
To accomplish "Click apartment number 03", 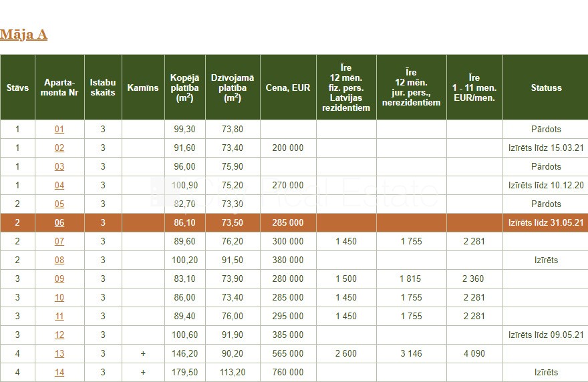I will click(59, 167).
